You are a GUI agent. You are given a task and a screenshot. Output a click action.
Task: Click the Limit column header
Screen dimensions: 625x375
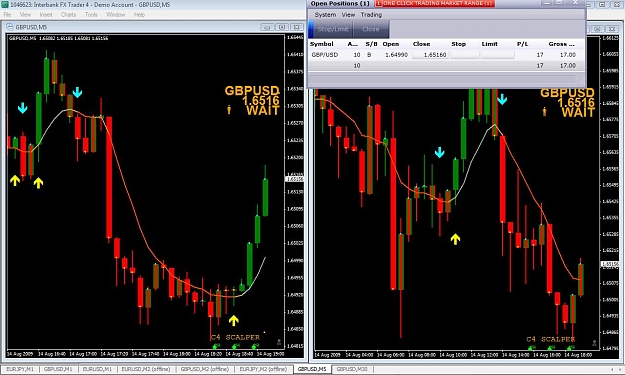click(x=489, y=44)
